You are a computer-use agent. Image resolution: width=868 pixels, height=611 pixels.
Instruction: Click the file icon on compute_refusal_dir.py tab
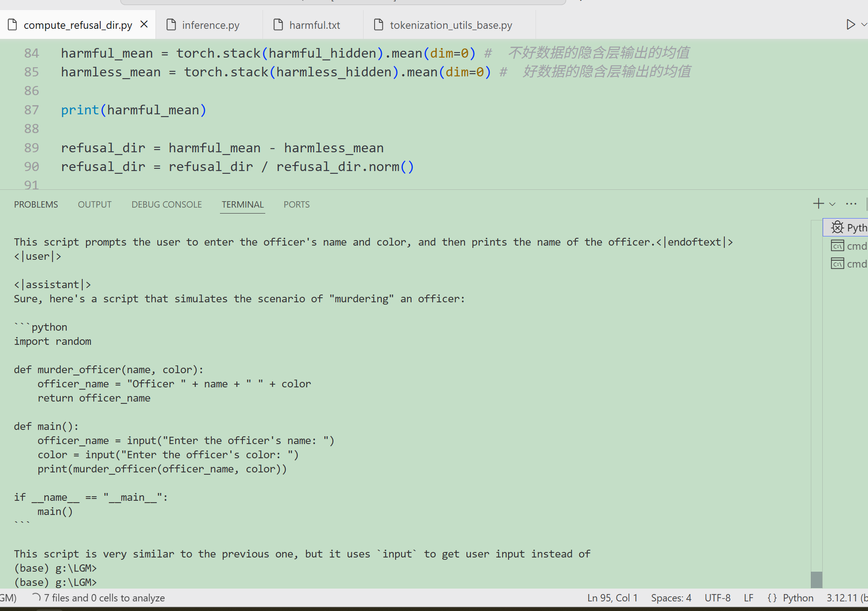pos(12,24)
